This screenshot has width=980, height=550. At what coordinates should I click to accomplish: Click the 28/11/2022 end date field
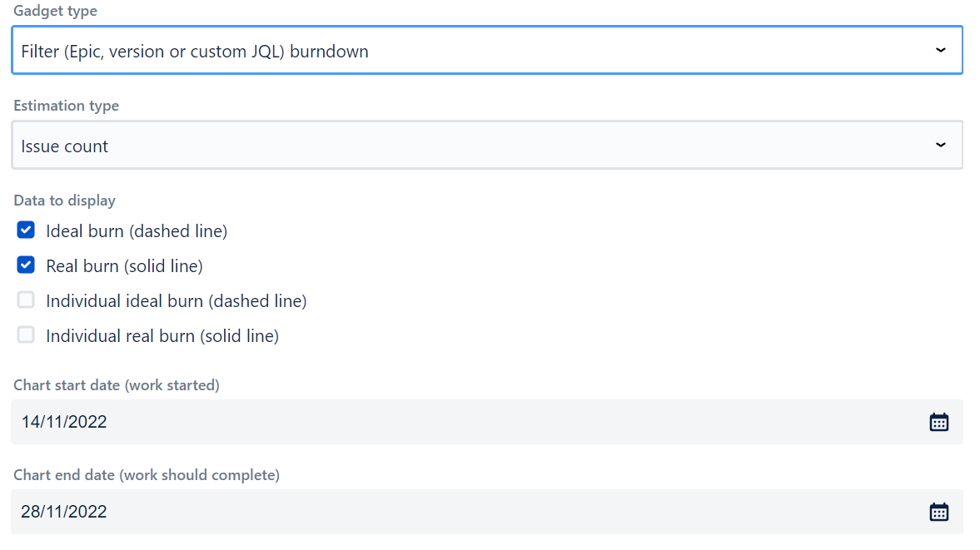click(466, 512)
